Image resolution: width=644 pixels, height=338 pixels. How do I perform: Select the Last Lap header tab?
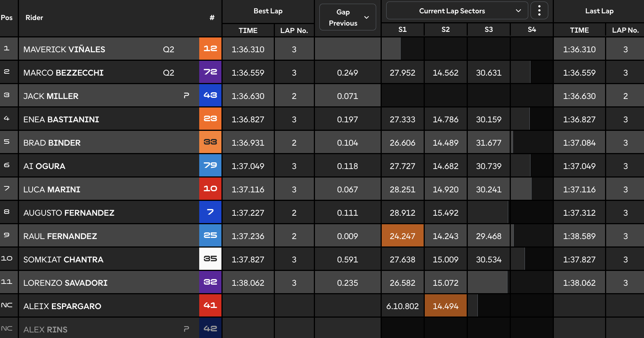point(599,11)
